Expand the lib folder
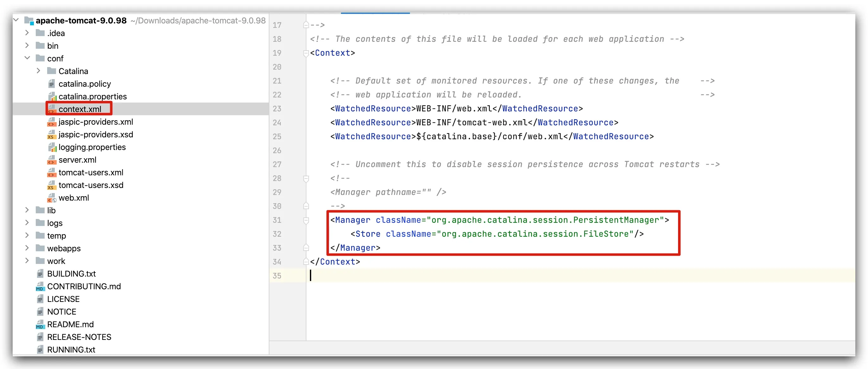Screen dimensions: 868x369 (x=27, y=210)
